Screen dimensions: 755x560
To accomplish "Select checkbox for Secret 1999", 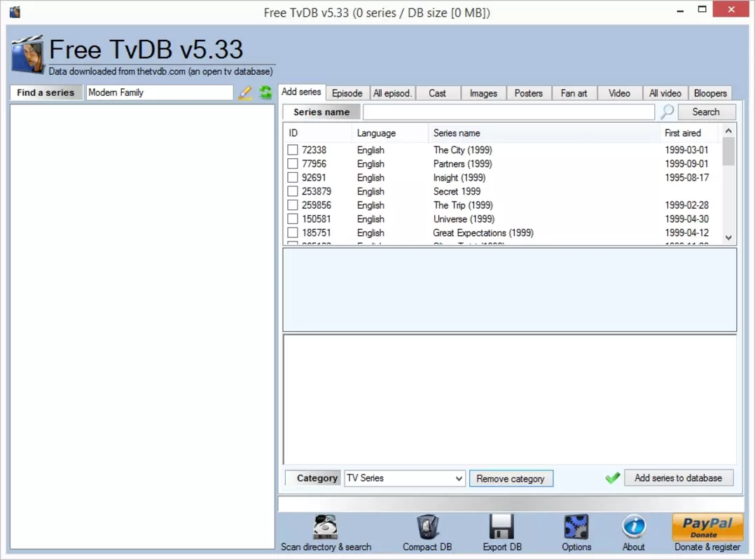I will (x=292, y=191).
